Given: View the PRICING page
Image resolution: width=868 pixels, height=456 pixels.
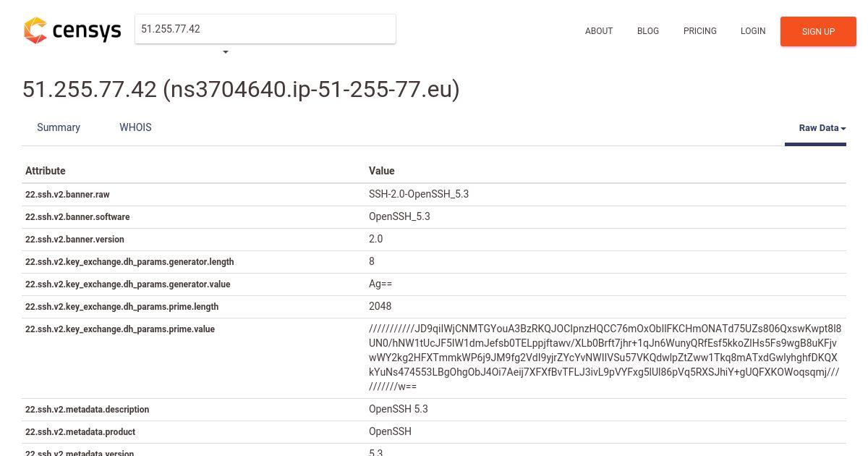Looking at the screenshot, I should pyautogui.click(x=700, y=31).
